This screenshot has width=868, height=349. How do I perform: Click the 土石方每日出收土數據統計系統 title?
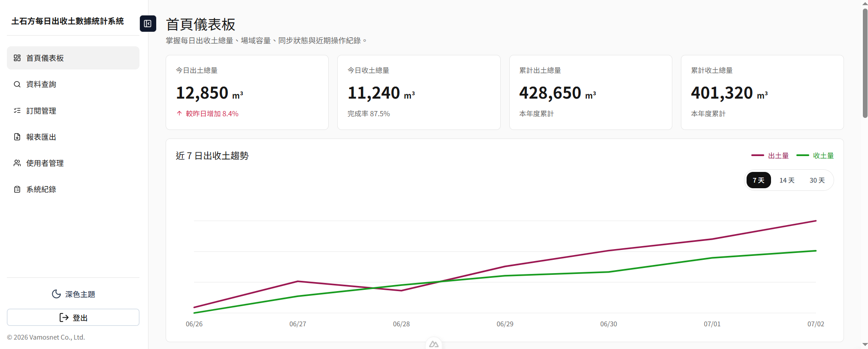[67, 21]
